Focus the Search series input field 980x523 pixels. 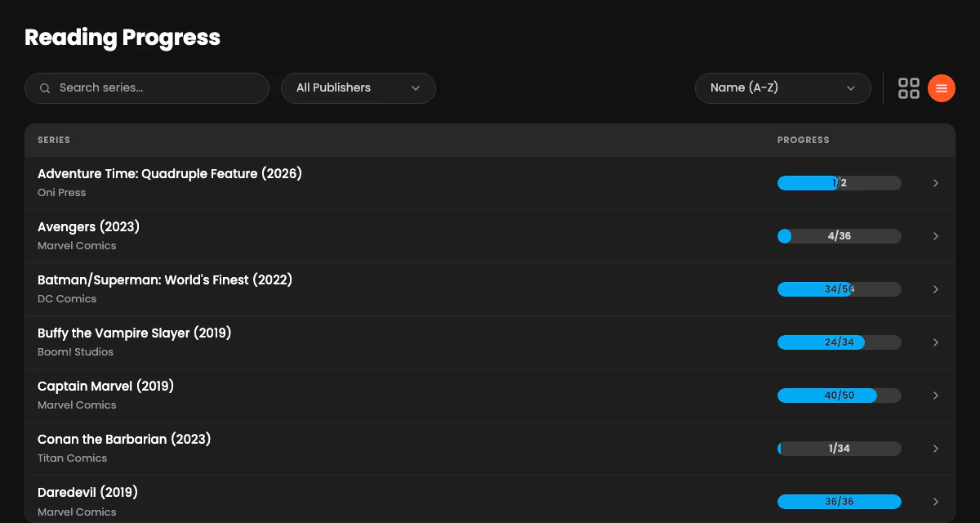click(x=147, y=88)
